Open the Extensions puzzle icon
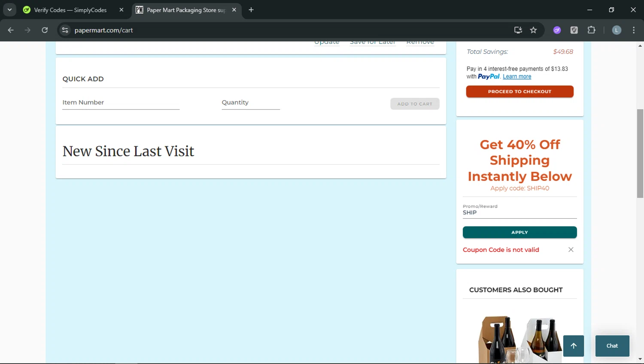 pyautogui.click(x=591, y=30)
